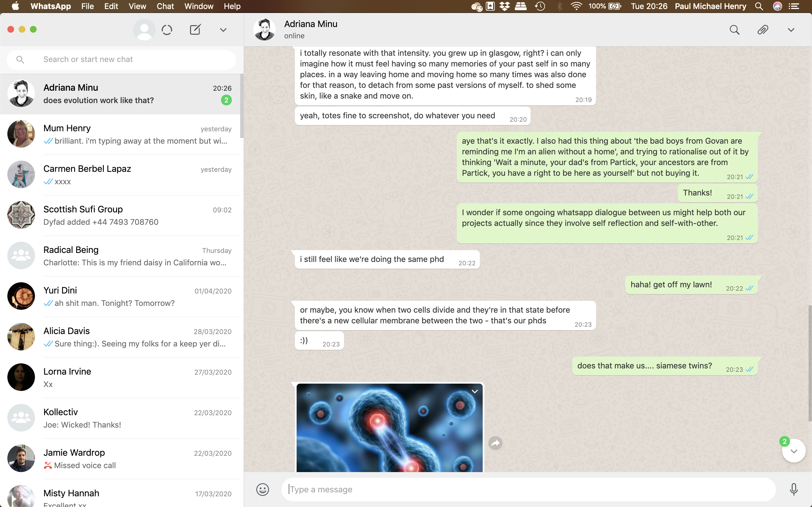Open your own profile avatar
The image size is (812, 507).
pos(144,30)
